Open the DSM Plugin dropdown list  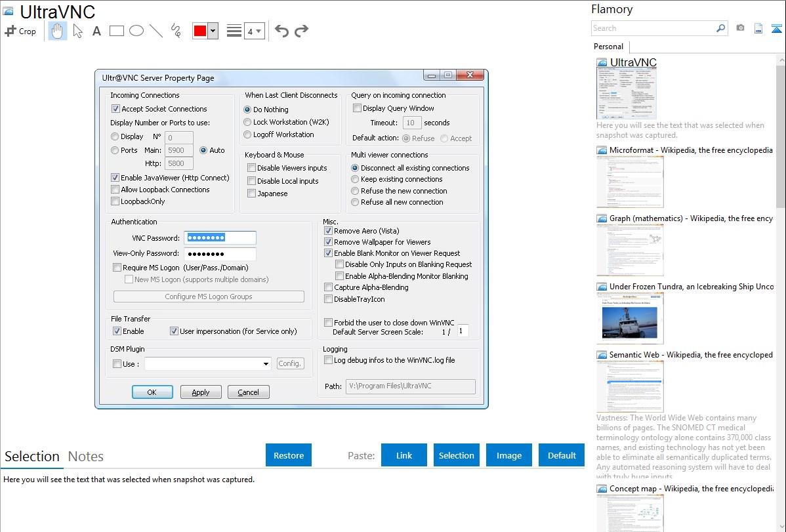point(266,364)
